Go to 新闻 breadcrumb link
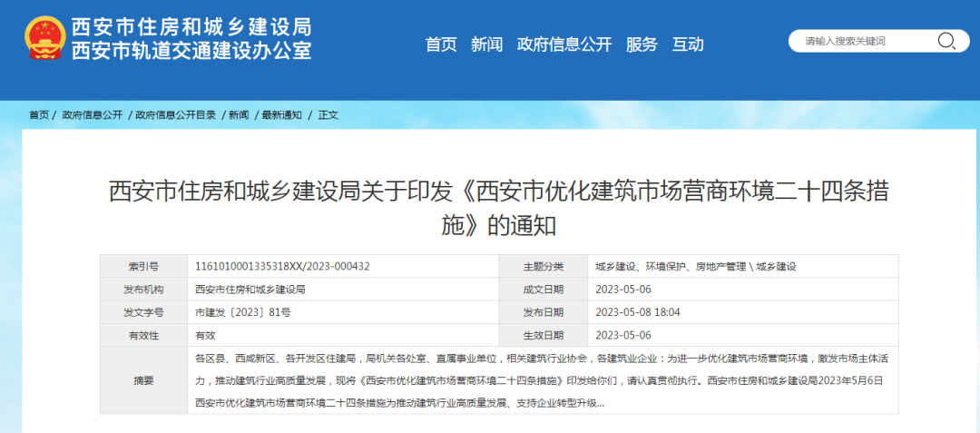980x433 pixels. pos(239,115)
